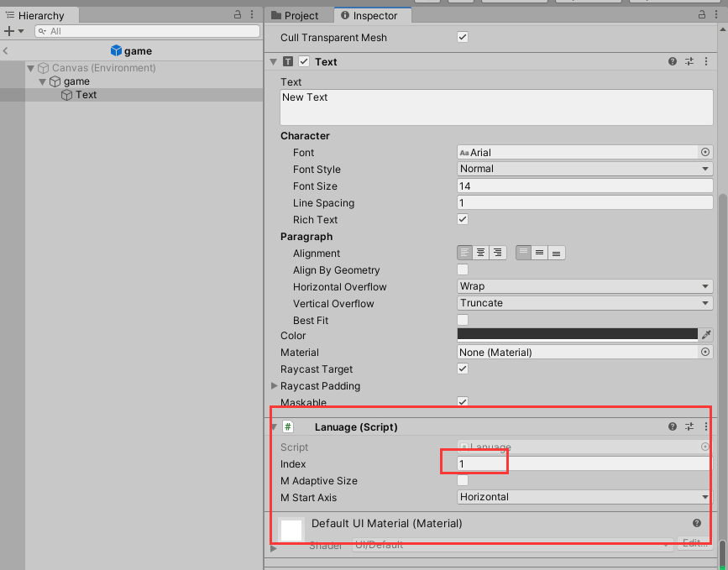Select the game object in Hierarchy
This screenshot has height=570, width=728.
pos(76,81)
